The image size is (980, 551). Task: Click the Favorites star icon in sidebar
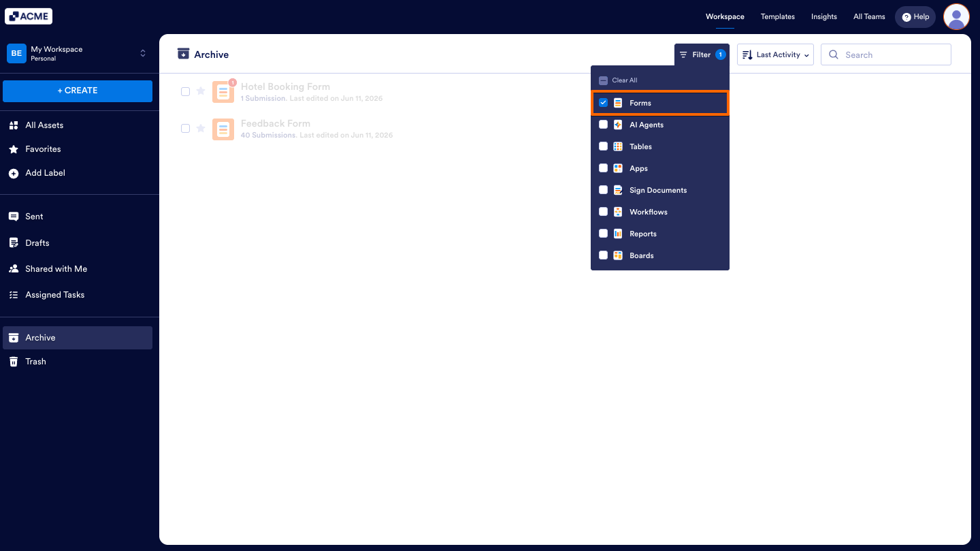[14, 149]
